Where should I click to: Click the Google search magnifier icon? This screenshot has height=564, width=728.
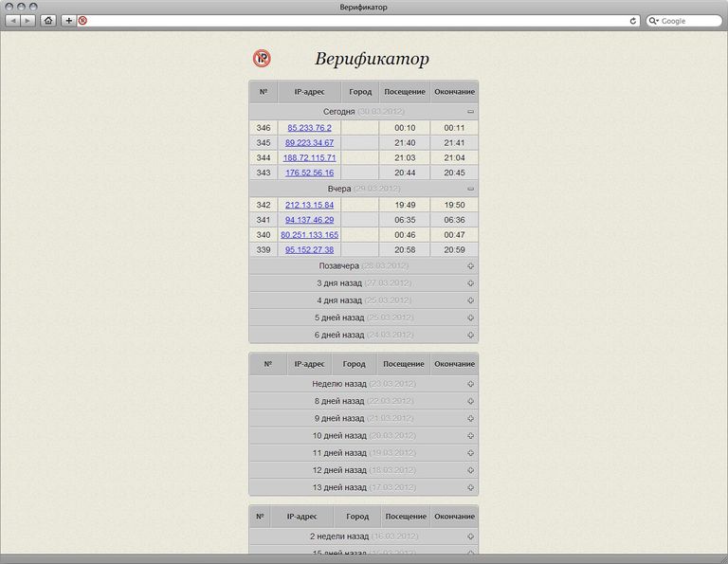(654, 20)
